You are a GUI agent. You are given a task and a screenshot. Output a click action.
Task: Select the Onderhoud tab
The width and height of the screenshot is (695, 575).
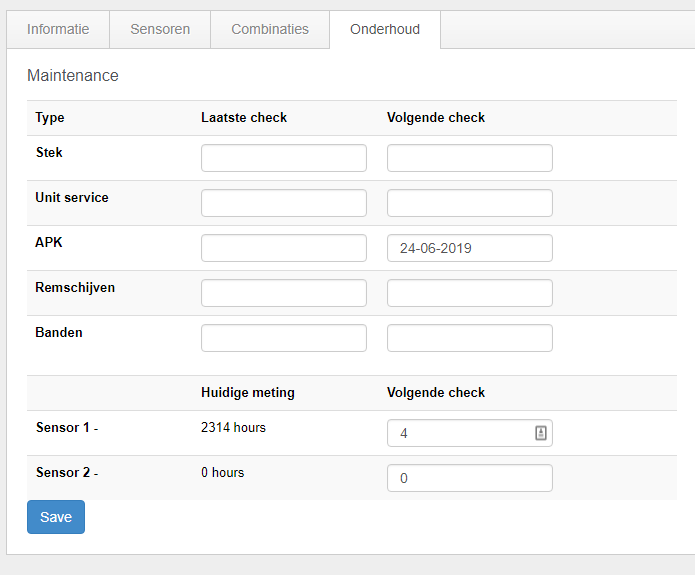(385, 29)
